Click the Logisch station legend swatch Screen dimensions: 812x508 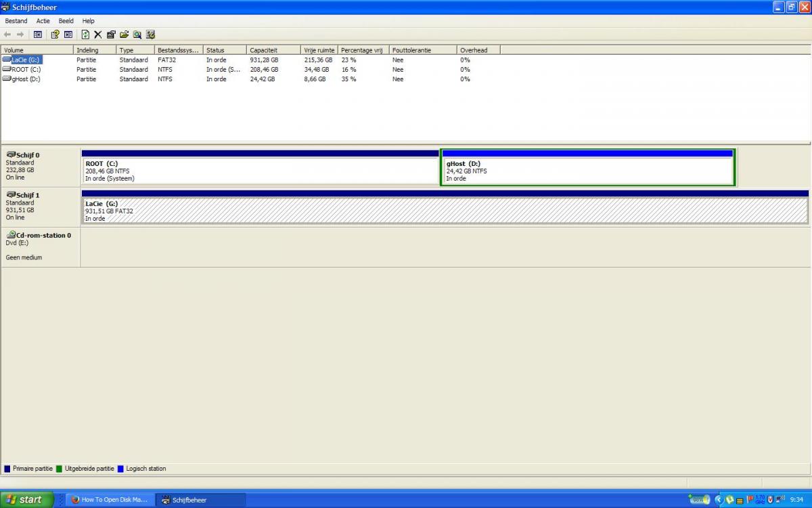[x=120, y=468]
